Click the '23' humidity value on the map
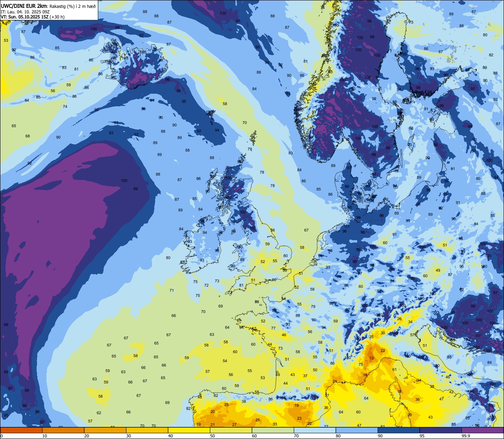The image size is (504, 439). (x=299, y=419)
